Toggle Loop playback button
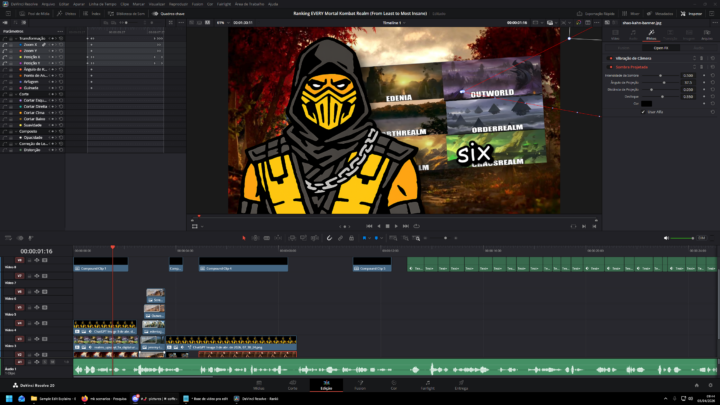 pyautogui.click(x=416, y=226)
